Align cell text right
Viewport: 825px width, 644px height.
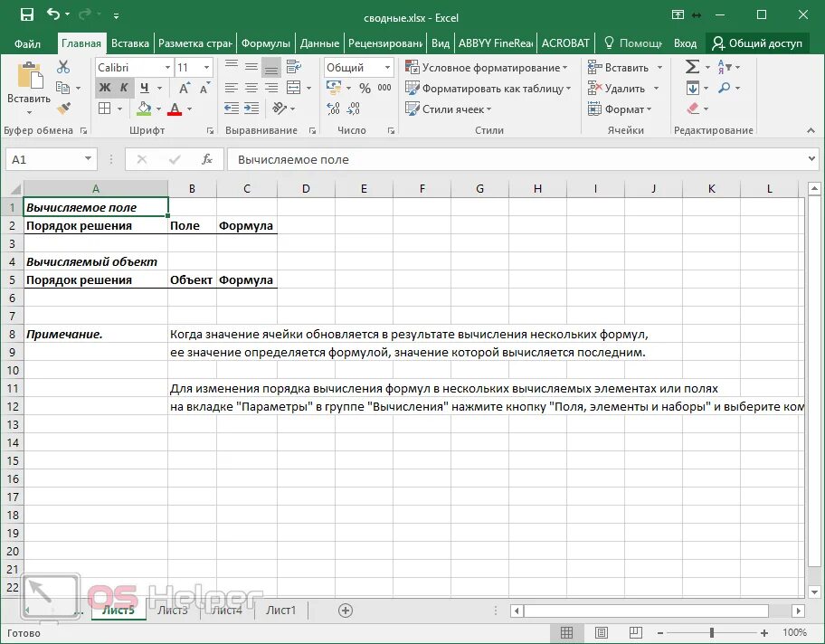coord(271,88)
